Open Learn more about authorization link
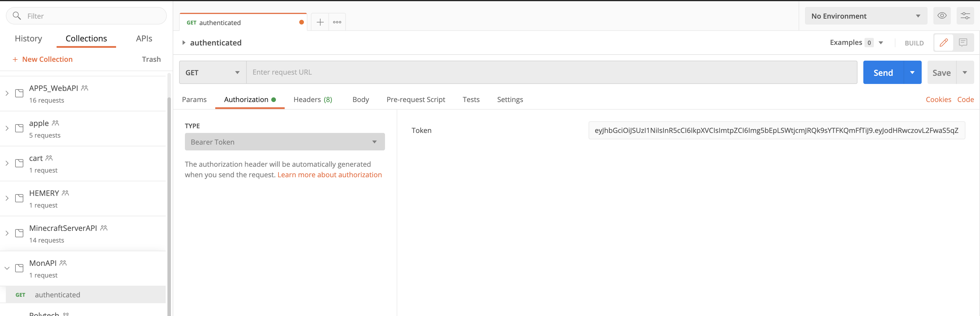This screenshot has width=980, height=316. click(330, 175)
